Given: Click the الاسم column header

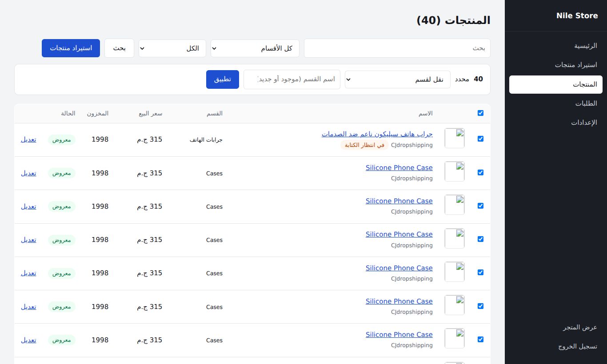Looking at the screenshot, I should pos(426,114).
